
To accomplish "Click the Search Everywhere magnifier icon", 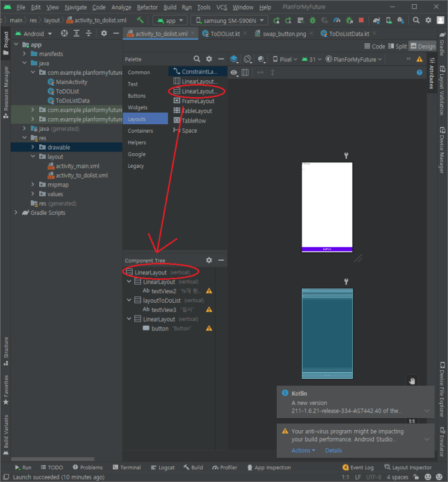I will tap(416, 21).
